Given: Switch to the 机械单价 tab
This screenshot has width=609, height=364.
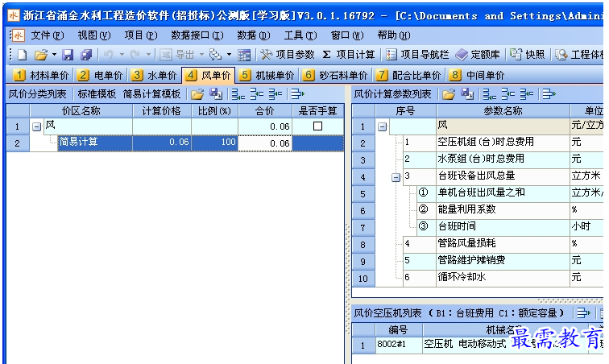Looking at the screenshot, I should click(x=266, y=75).
